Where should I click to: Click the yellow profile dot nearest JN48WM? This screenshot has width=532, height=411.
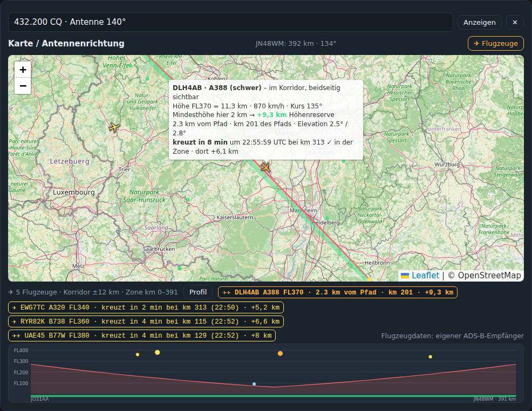click(x=430, y=357)
